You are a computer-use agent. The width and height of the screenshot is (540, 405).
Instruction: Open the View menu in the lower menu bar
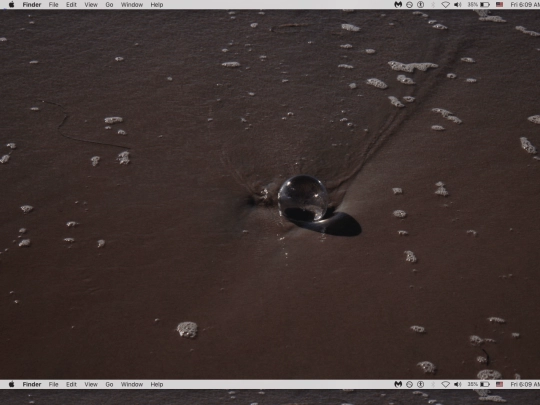click(x=91, y=384)
